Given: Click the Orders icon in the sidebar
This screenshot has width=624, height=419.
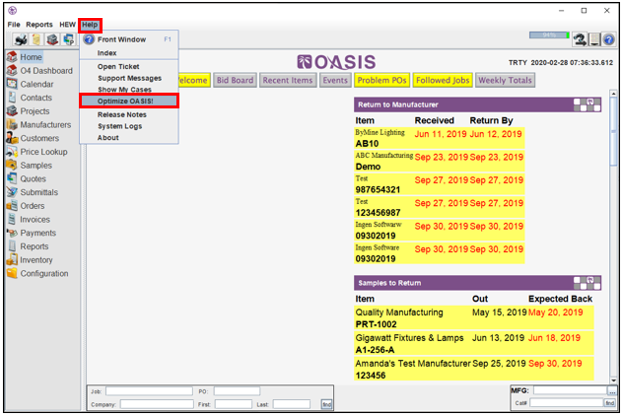Looking at the screenshot, I should (12, 205).
